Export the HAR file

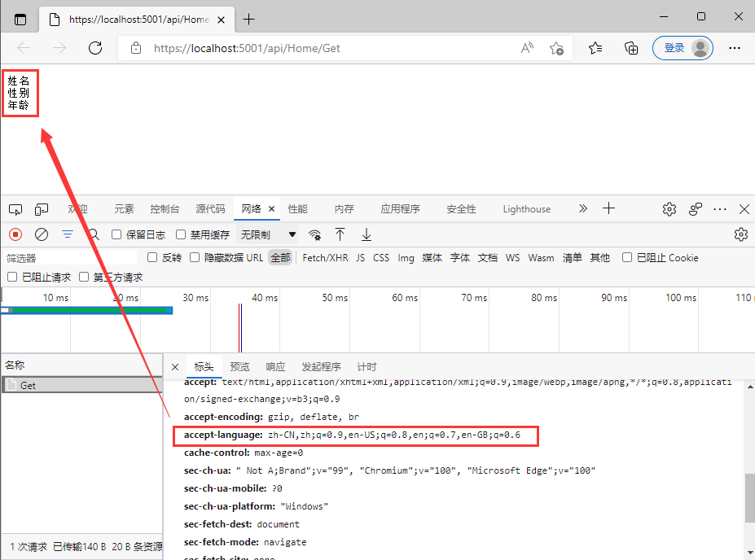(366, 234)
